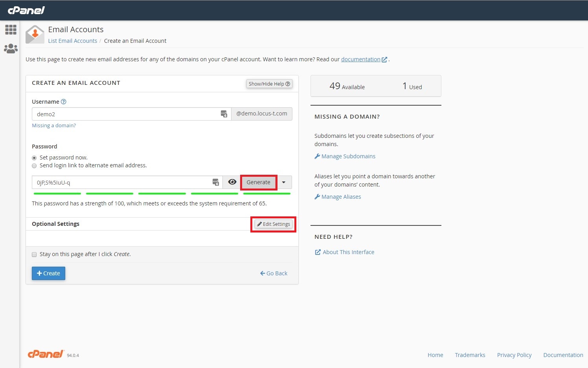Screen dimensions: 588x368
Task: Select 'Send login link to alternate email' option
Action: [x=34, y=166]
